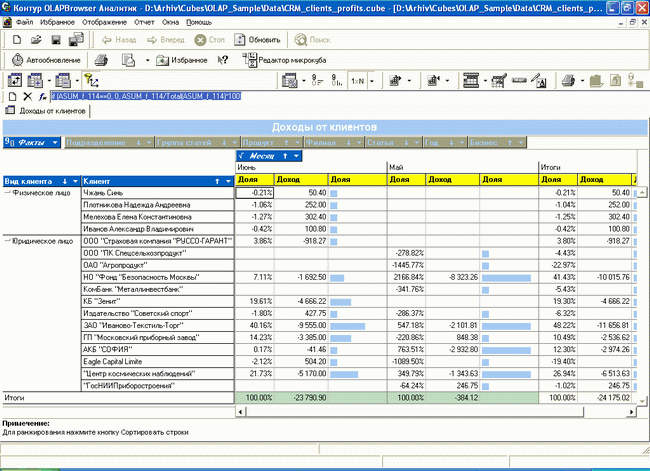Click the save all icon

coord(76,39)
